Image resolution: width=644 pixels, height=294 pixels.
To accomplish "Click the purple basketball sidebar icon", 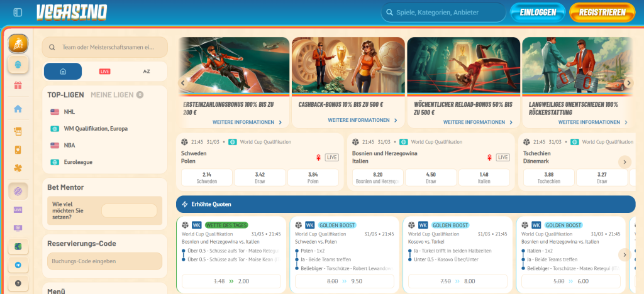I will [18, 191].
